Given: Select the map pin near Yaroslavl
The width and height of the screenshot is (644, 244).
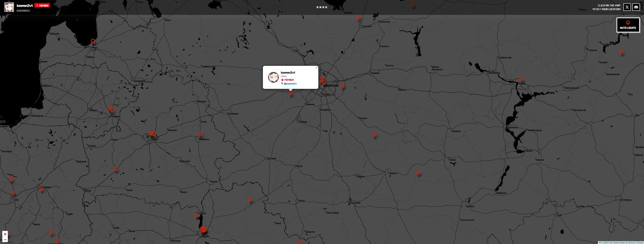Looking at the screenshot, I should pos(358,18).
